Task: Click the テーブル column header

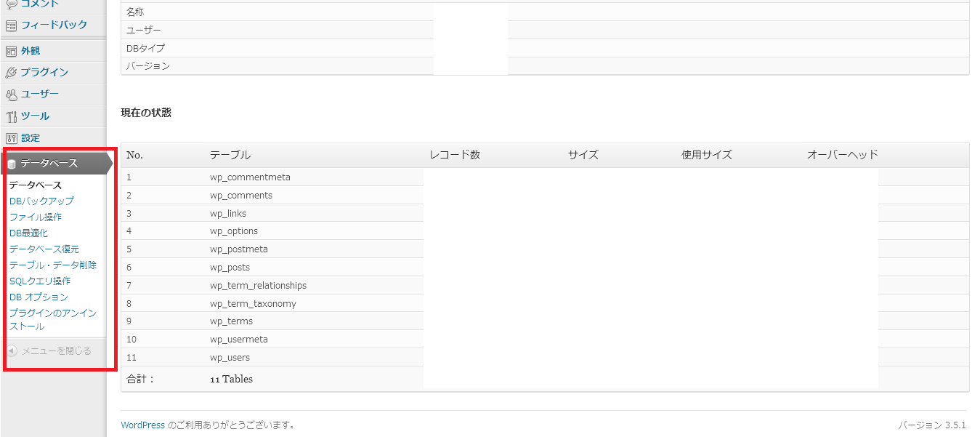Action: pyautogui.click(x=230, y=155)
